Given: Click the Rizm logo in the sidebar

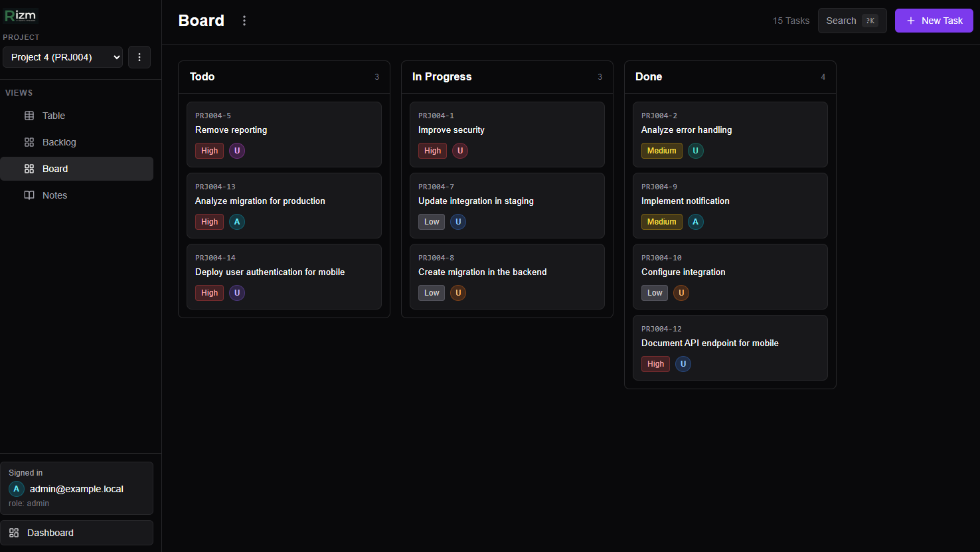Looking at the screenshot, I should tap(21, 16).
